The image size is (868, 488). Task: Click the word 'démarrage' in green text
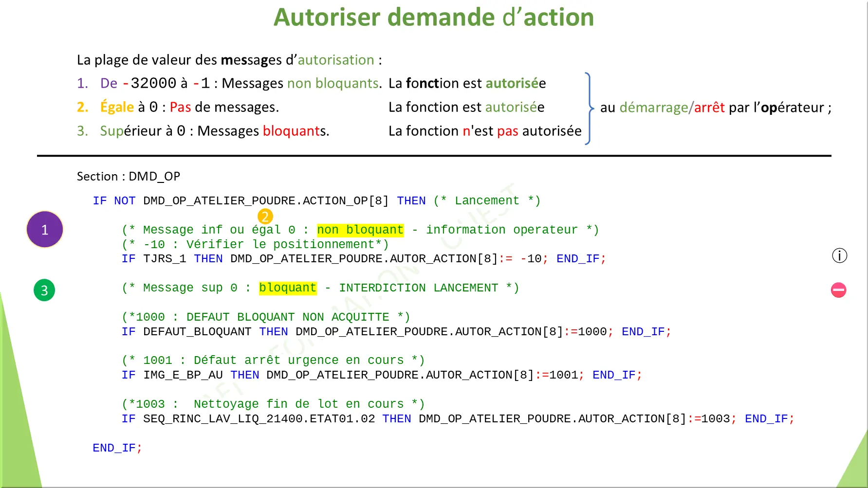tap(652, 107)
